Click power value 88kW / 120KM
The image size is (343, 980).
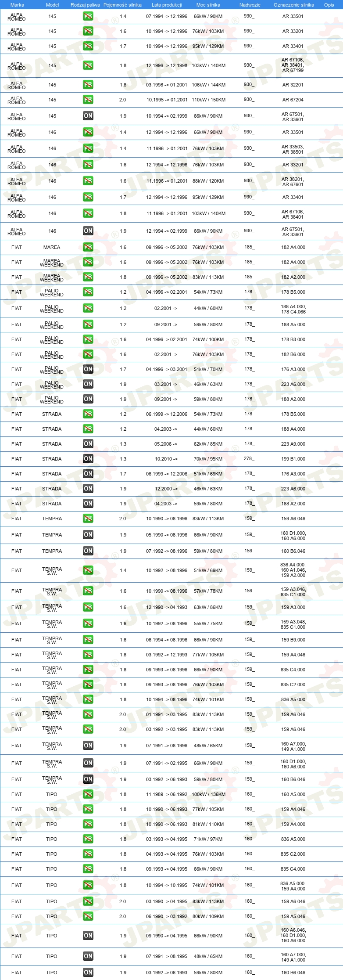click(x=208, y=181)
